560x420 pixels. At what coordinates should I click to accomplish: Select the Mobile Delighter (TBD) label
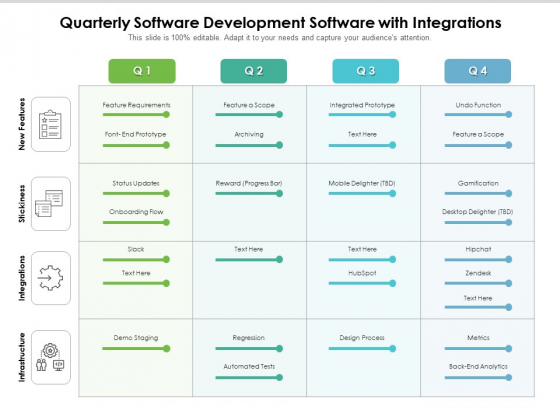(362, 183)
